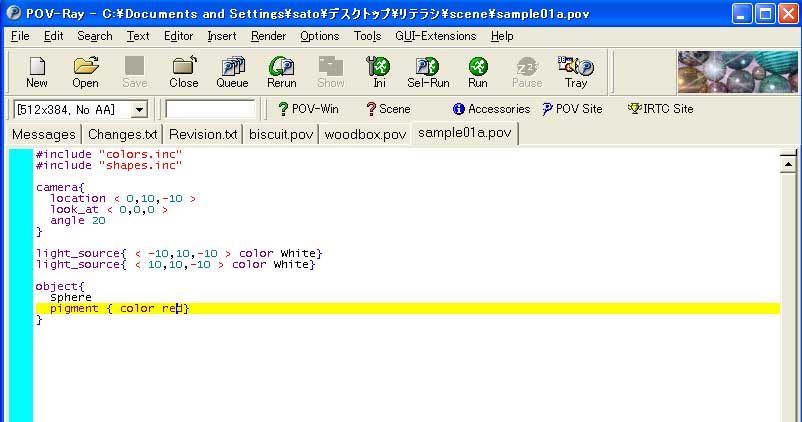Send POV-Ray to Tray icon

tap(576, 73)
